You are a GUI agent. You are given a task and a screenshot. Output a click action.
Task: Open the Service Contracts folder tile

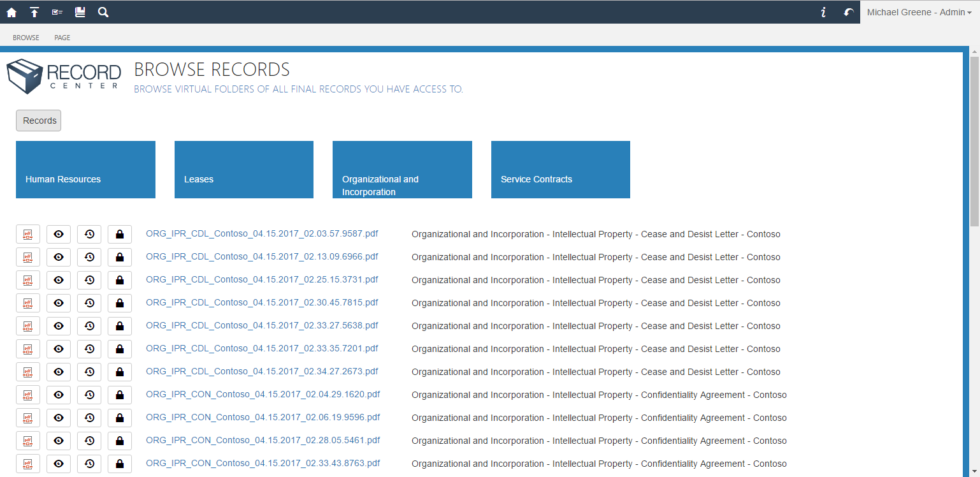pos(561,170)
